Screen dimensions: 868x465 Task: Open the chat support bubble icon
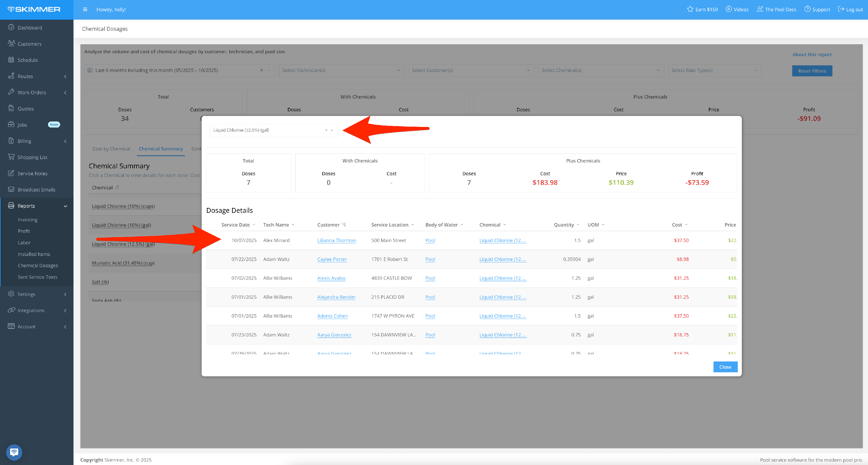(14, 452)
